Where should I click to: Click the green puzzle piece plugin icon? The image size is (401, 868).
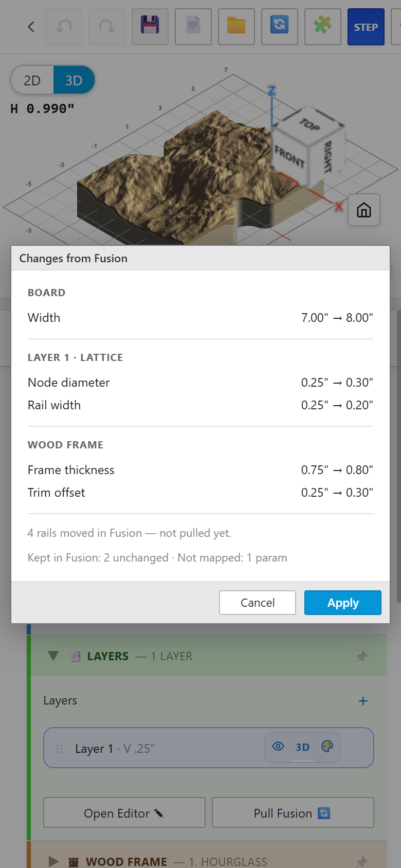[323, 27]
